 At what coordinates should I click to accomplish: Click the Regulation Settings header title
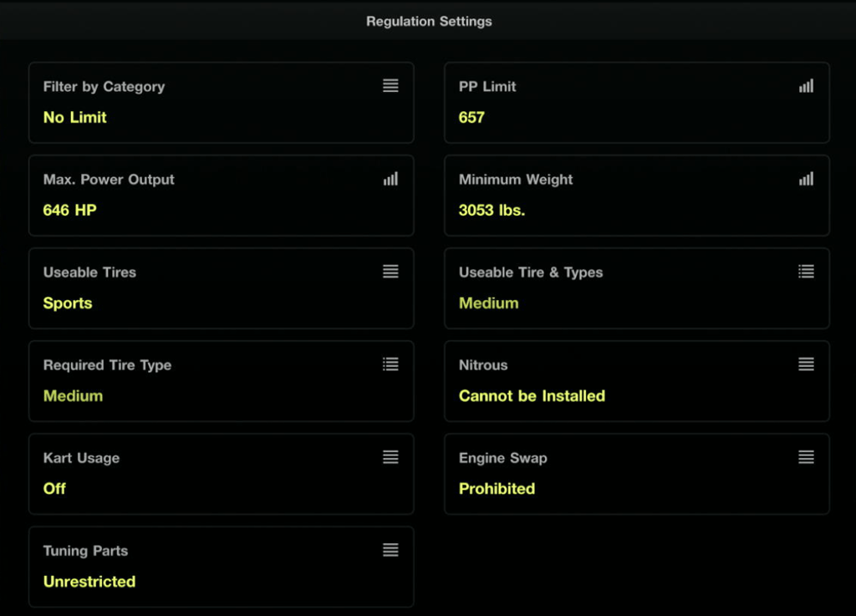tap(429, 21)
